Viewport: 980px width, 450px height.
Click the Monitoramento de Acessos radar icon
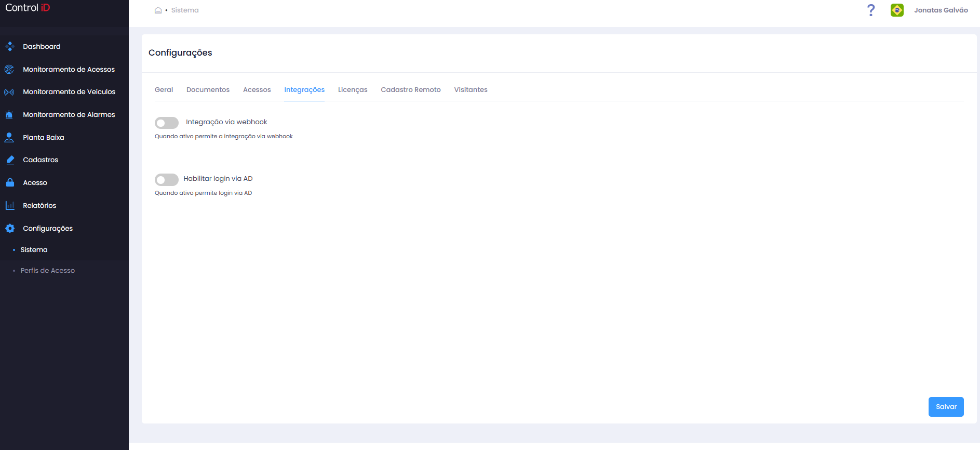coord(9,69)
